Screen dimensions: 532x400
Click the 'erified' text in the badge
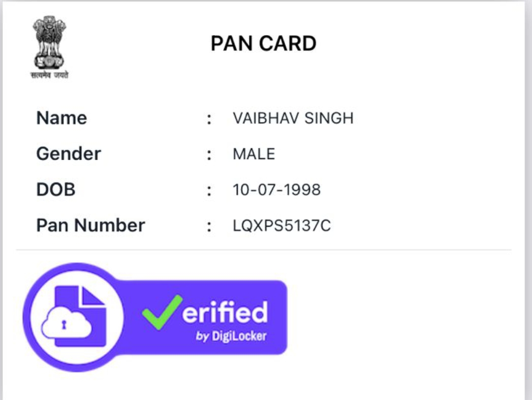pyautogui.click(x=225, y=312)
